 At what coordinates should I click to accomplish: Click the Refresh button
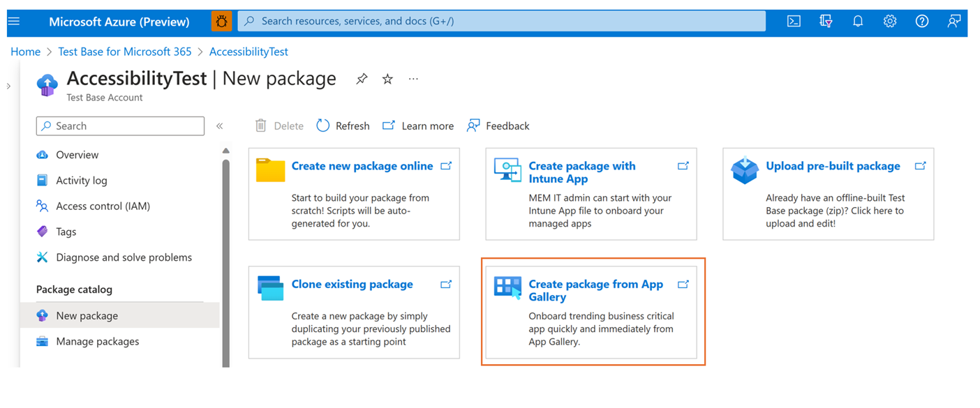click(x=343, y=126)
